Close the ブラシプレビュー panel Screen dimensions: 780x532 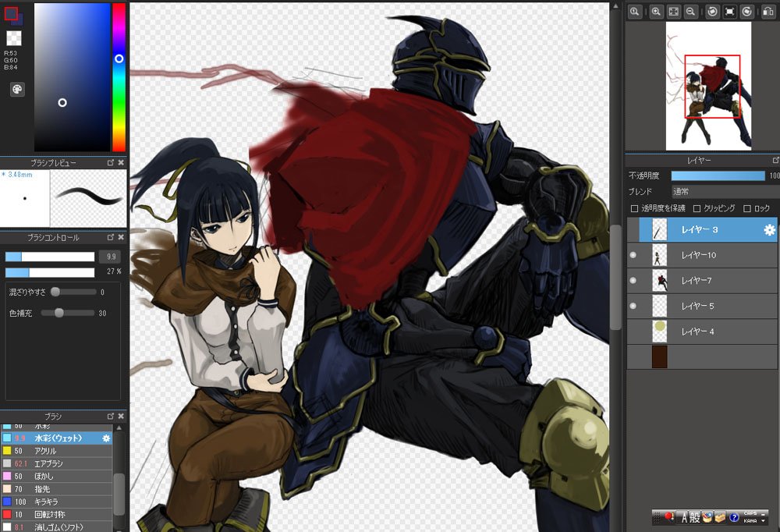pyautogui.click(x=121, y=163)
